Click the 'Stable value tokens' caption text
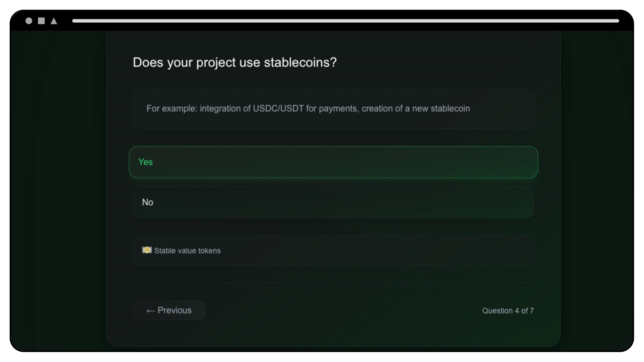The width and height of the screenshot is (644, 362). [187, 251]
